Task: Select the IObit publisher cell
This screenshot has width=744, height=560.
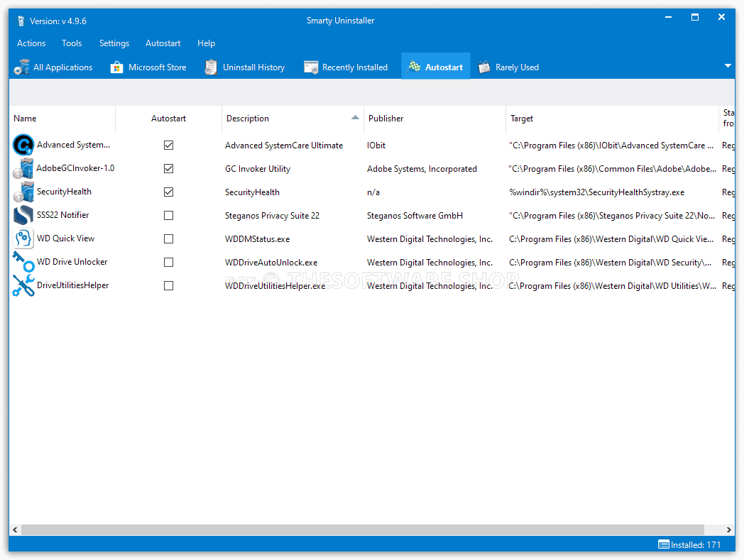Action: 376,146
